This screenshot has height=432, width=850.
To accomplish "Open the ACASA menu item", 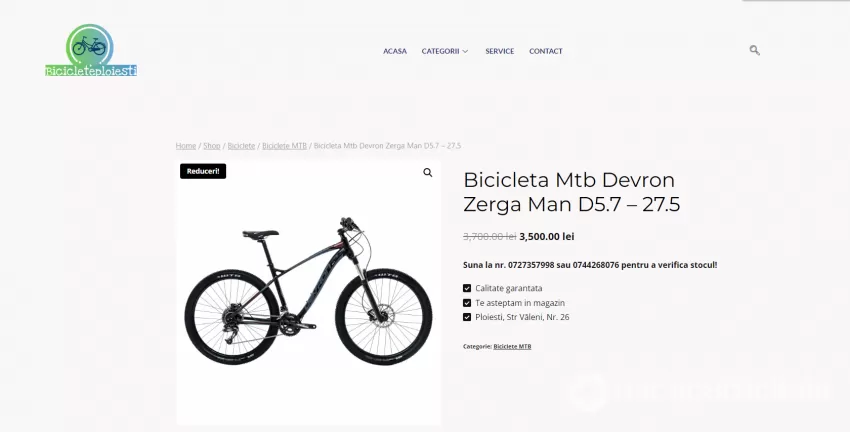I will pyautogui.click(x=395, y=51).
